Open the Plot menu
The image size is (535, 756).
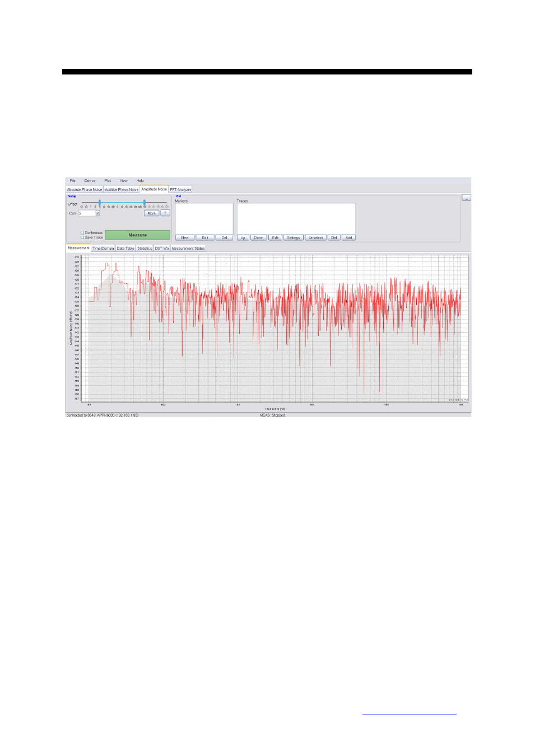[108, 181]
